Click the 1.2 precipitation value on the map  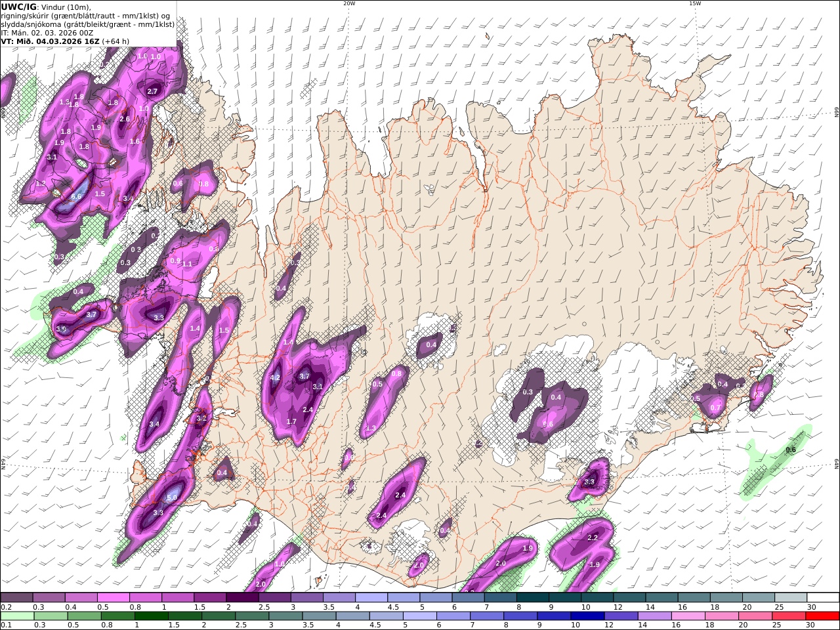coord(40,183)
